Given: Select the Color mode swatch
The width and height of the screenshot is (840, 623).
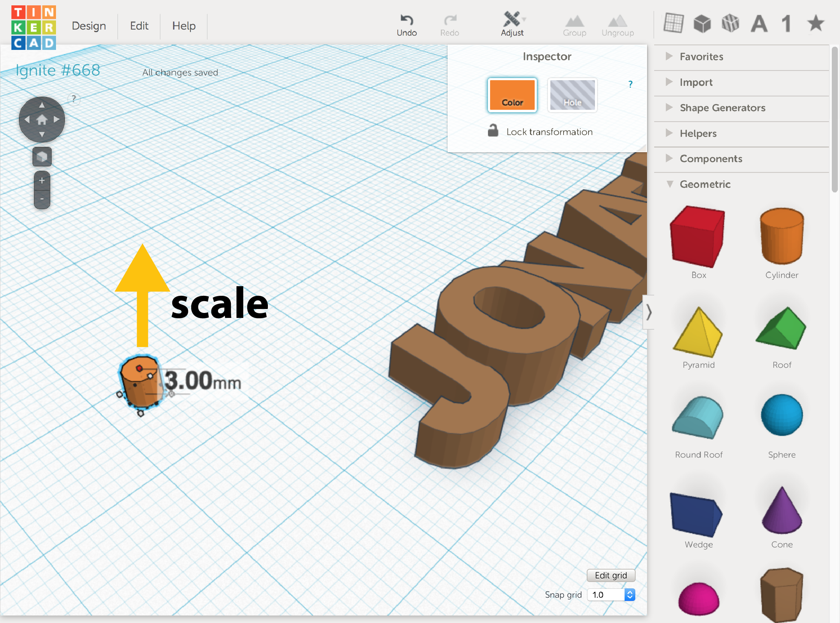Looking at the screenshot, I should [x=512, y=95].
